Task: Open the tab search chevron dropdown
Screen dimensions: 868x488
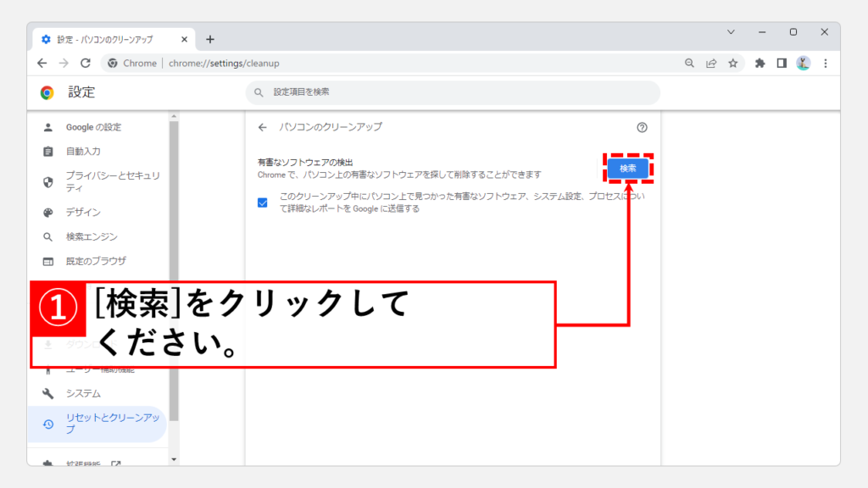Action: 731,32
